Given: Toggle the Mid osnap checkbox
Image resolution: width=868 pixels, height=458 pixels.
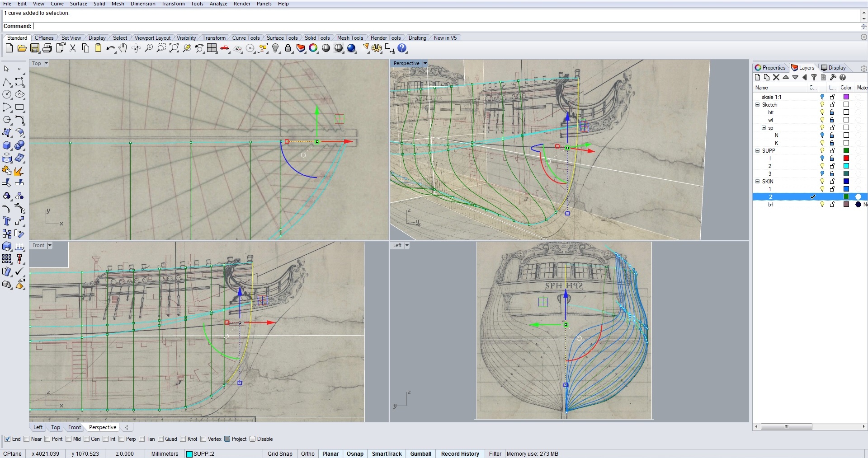Looking at the screenshot, I should pos(69,439).
